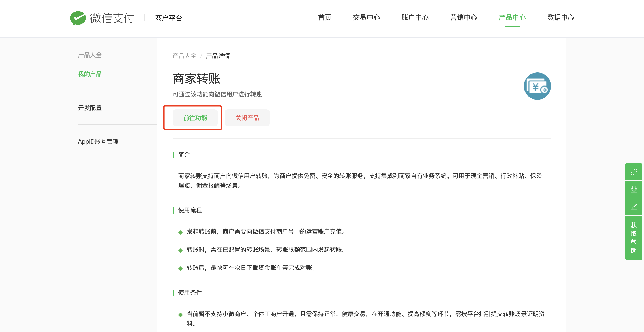Click the 简介 section heading
Image resolution: width=644 pixels, height=332 pixels.
tap(184, 155)
